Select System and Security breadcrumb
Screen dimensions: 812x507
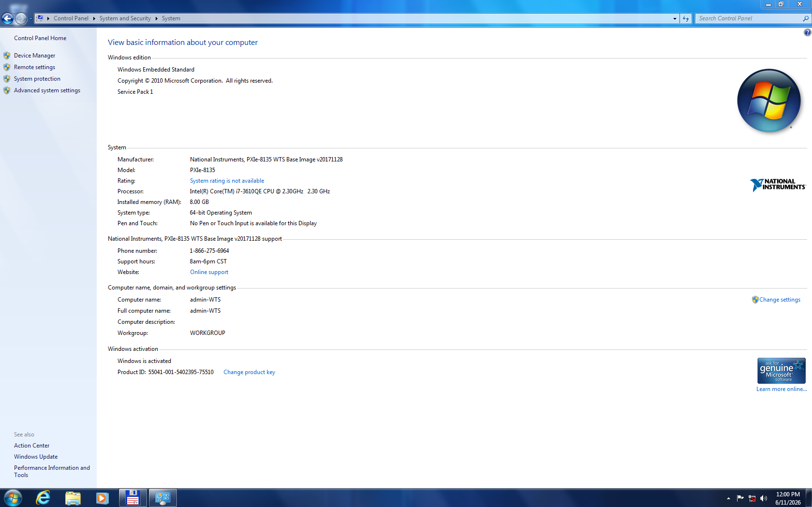point(125,18)
